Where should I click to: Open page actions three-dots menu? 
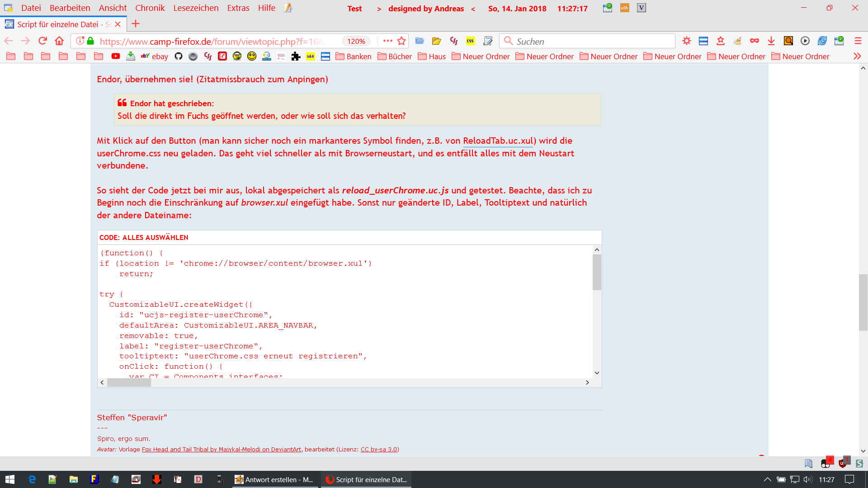(x=387, y=41)
